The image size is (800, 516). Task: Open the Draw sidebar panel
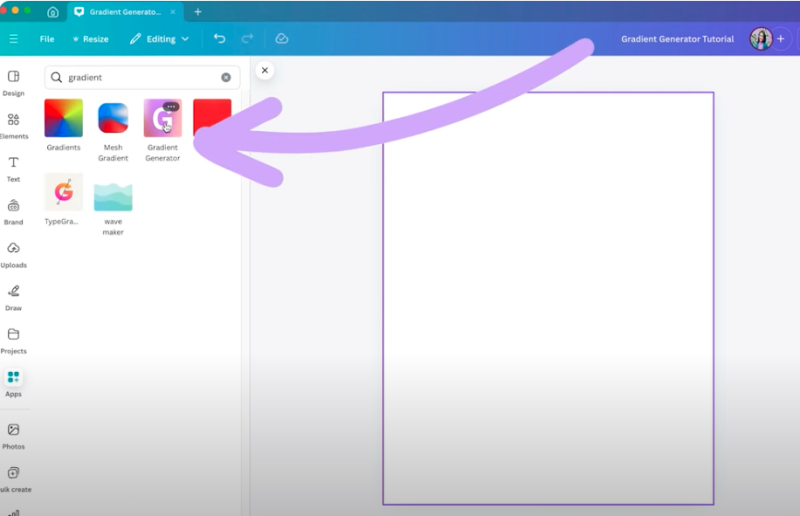point(13,298)
